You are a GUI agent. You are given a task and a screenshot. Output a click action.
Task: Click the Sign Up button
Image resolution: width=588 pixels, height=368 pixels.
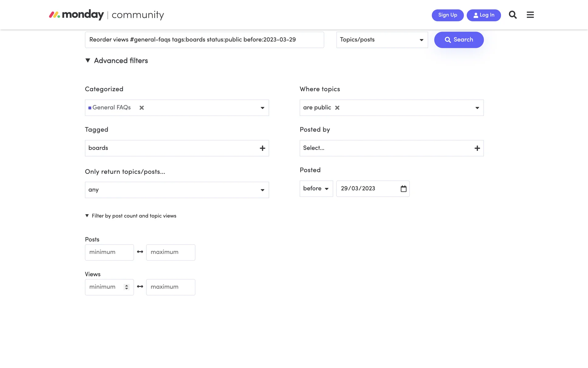pos(447,15)
